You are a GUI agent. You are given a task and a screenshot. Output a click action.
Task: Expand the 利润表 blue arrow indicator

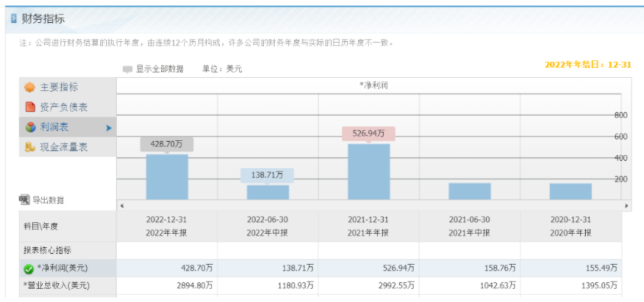coord(108,128)
